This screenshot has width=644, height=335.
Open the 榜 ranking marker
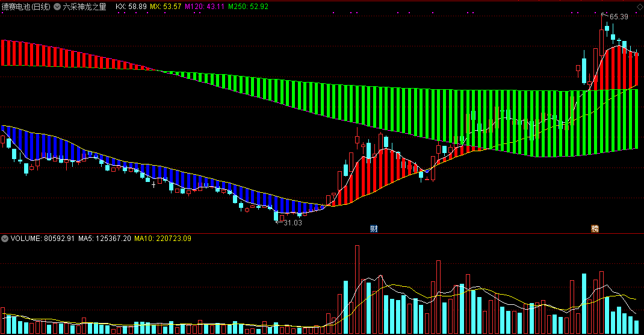pos(595,229)
